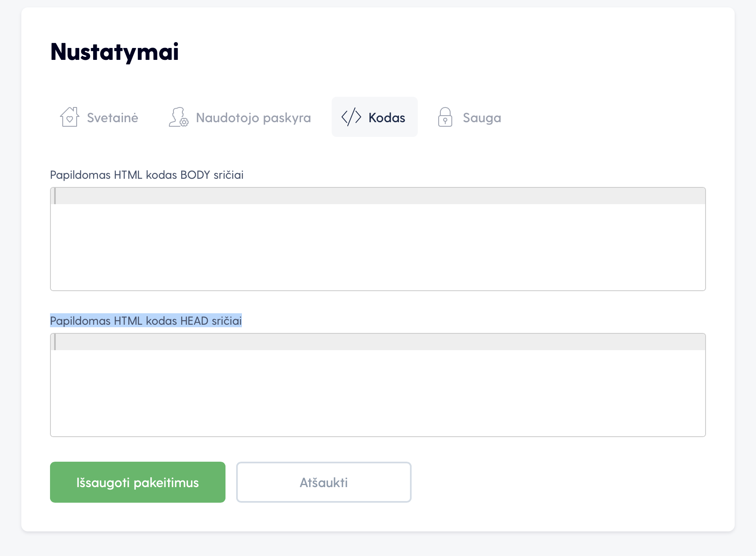This screenshot has height=556, width=756.
Task: Click the Nustatymai page heading
Action: pyautogui.click(x=114, y=52)
